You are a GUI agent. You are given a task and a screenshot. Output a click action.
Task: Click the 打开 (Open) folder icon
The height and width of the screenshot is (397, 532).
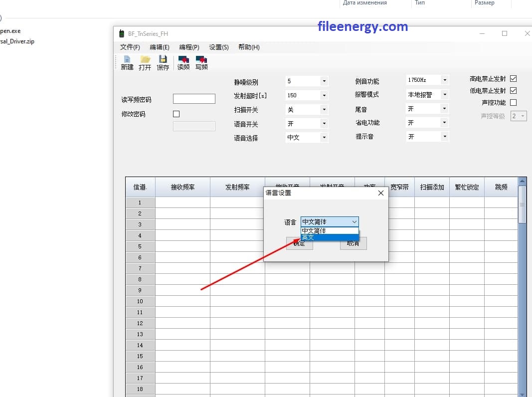pyautogui.click(x=145, y=63)
